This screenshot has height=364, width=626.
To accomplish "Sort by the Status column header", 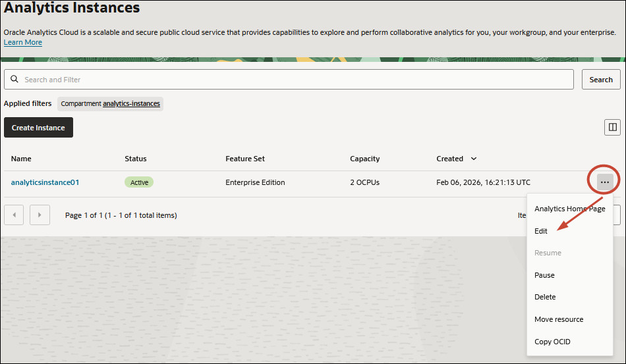I will (x=136, y=159).
